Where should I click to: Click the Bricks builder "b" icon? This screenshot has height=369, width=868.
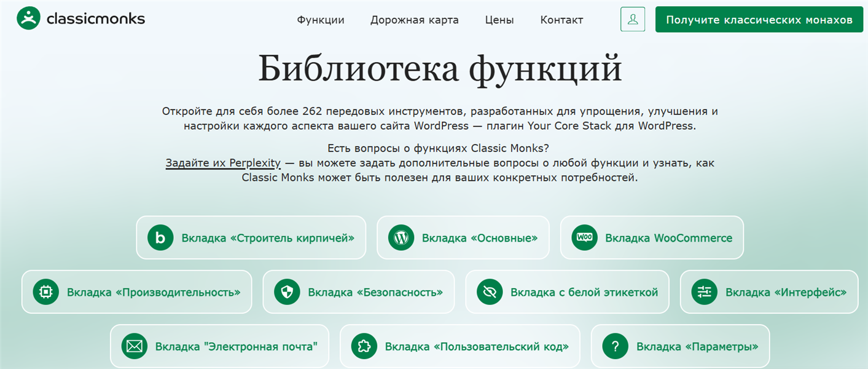pos(160,238)
